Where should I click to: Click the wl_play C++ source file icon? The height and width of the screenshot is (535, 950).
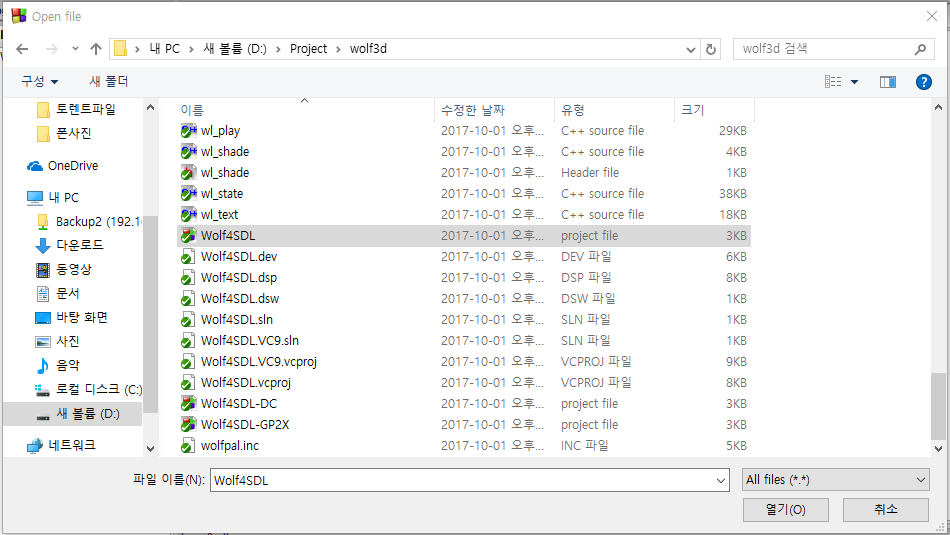(x=188, y=131)
